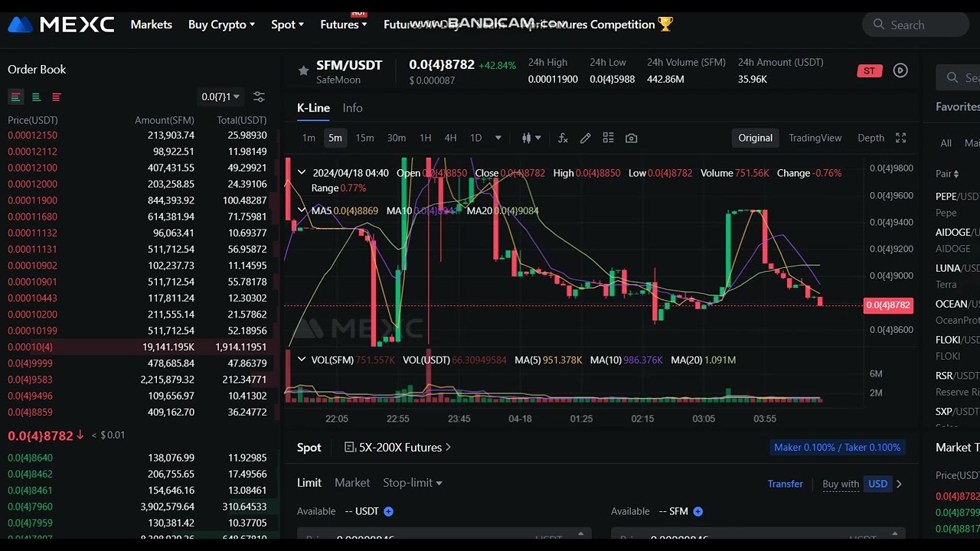Screen dimensions: 980x551
Task: Select the drawing pencil tool
Action: [585, 138]
